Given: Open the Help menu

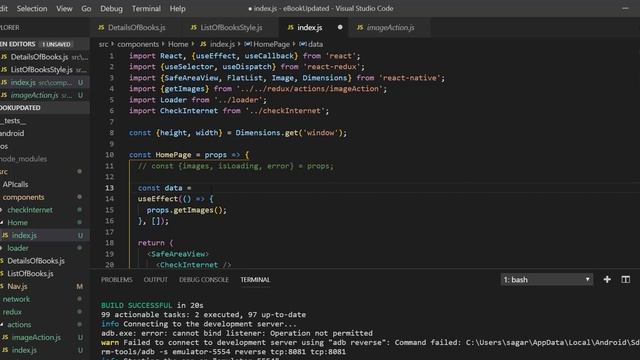Looking at the screenshot, I should click(x=178, y=9).
